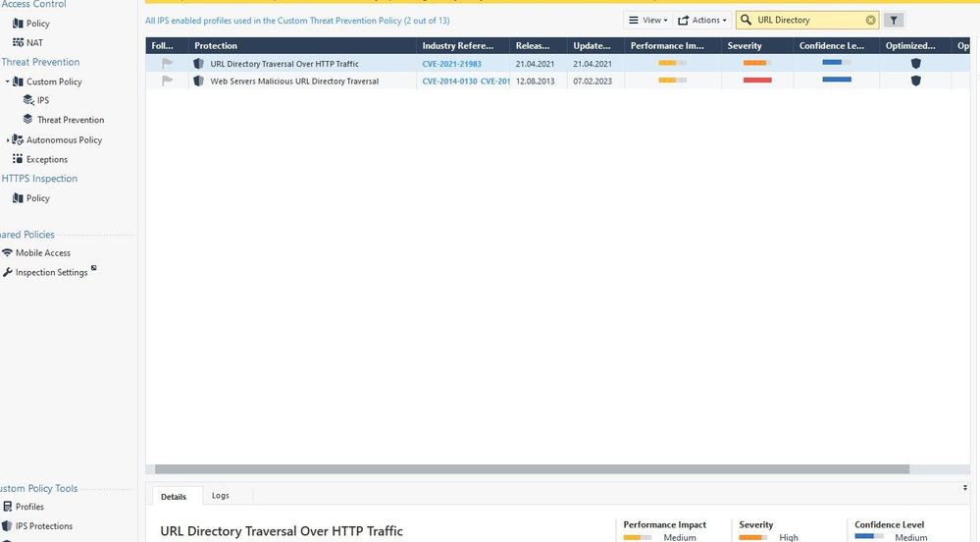The image size is (980, 542).
Task: Open Mobile Access shared policy
Action: coord(42,253)
